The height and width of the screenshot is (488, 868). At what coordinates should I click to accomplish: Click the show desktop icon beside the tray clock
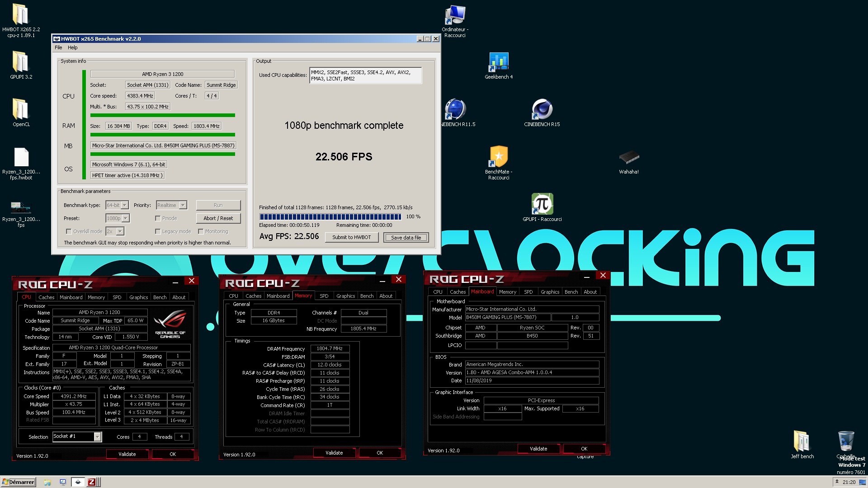tap(862, 482)
